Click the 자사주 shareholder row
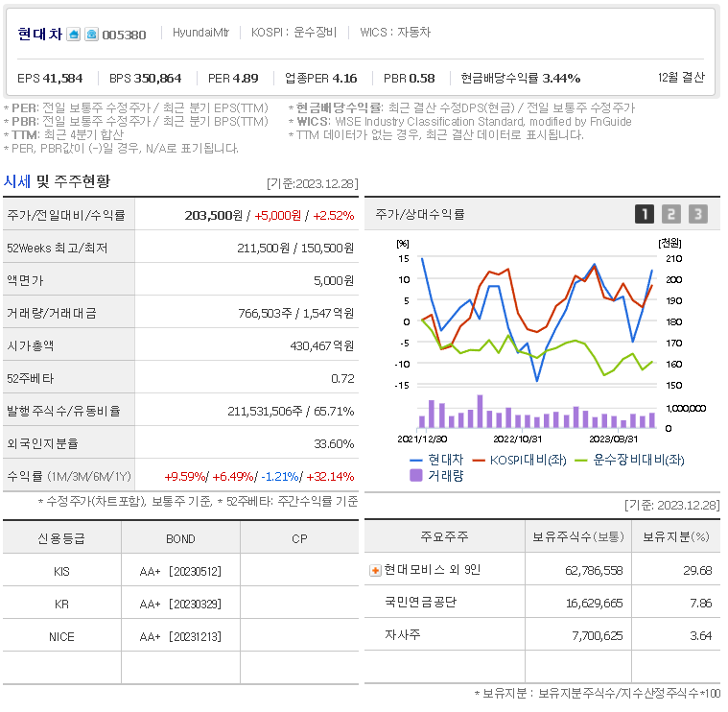This screenshot has width=728, height=712. click(x=542, y=635)
